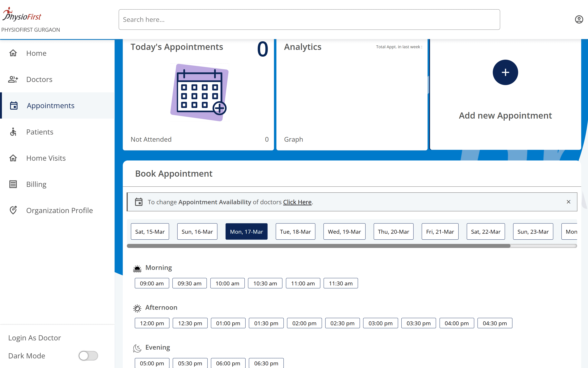Open Organization Profile in the sidebar
Screen dimensions: 588x368
(57, 210)
